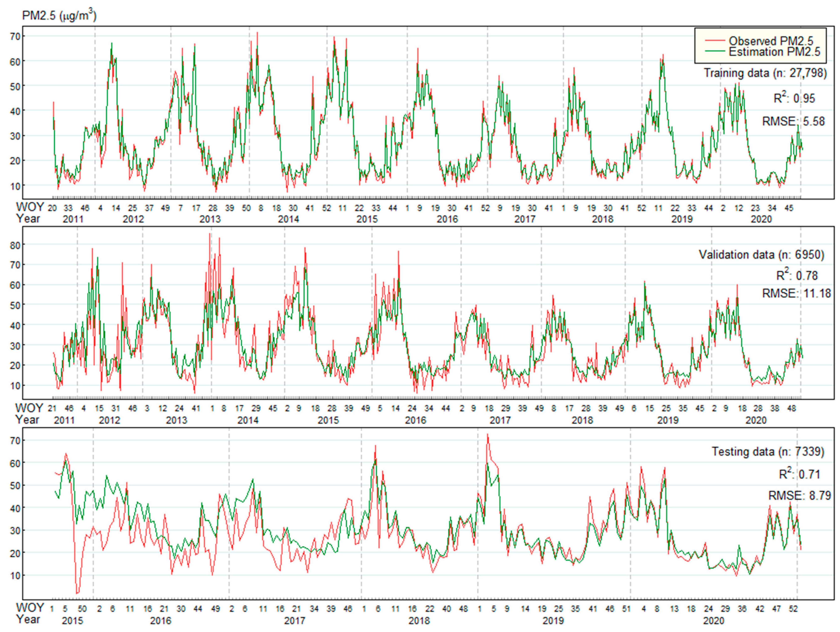Click the 2013 year label under middle panel
840x632 pixels.
(x=177, y=420)
